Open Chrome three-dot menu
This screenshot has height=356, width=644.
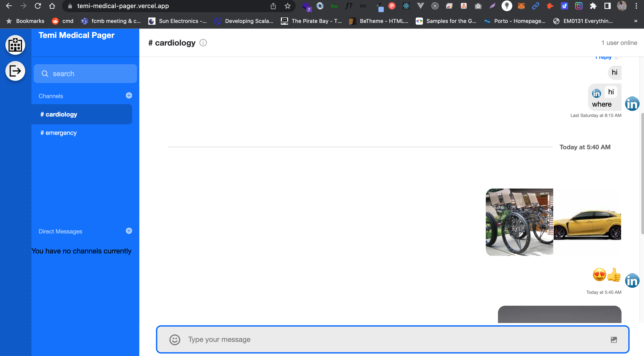coord(636,6)
